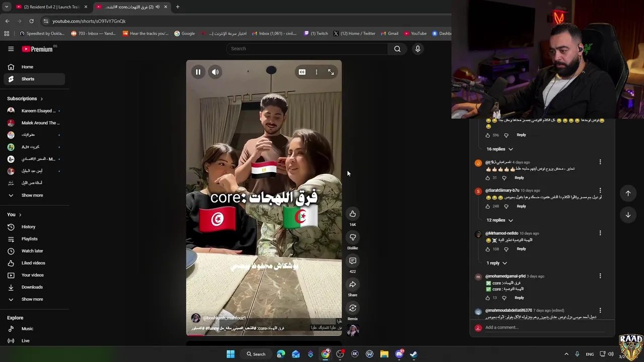Go to the previous Short with up arrow
Viewport: 644px width, 362px height.
click(x=628, y=193)
